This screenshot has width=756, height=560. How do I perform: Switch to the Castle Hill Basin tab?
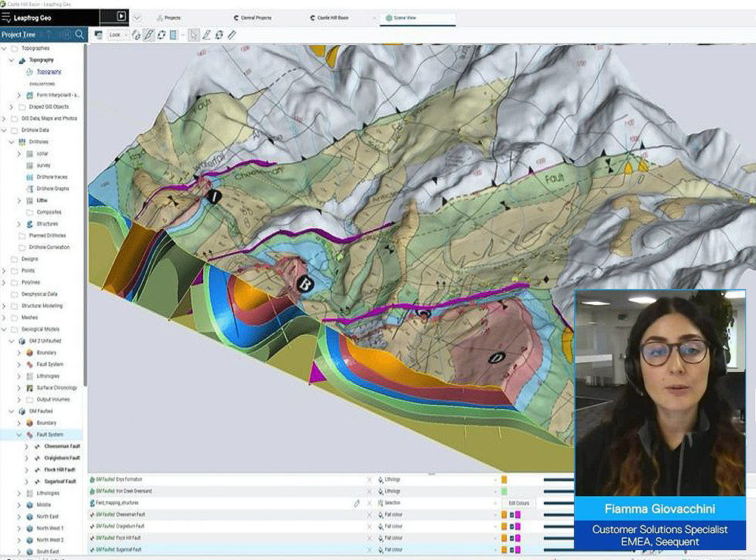(x=329, y=18)
